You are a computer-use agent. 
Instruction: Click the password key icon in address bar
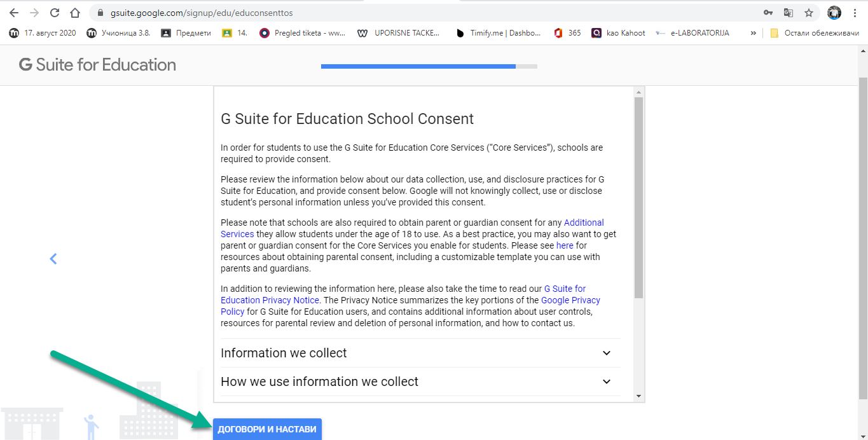(x=768, y=13)
